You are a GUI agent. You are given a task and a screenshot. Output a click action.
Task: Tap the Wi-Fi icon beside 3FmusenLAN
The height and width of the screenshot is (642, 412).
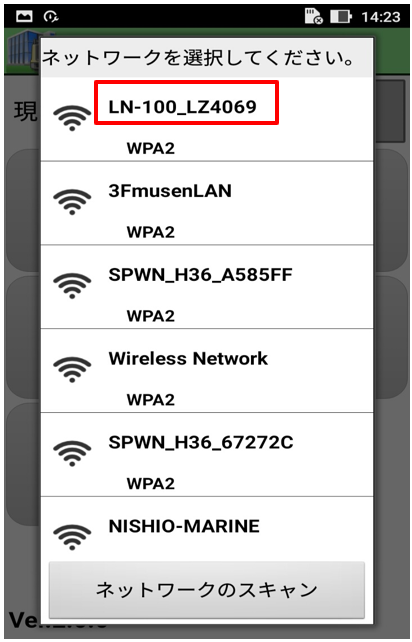(72, 202)
